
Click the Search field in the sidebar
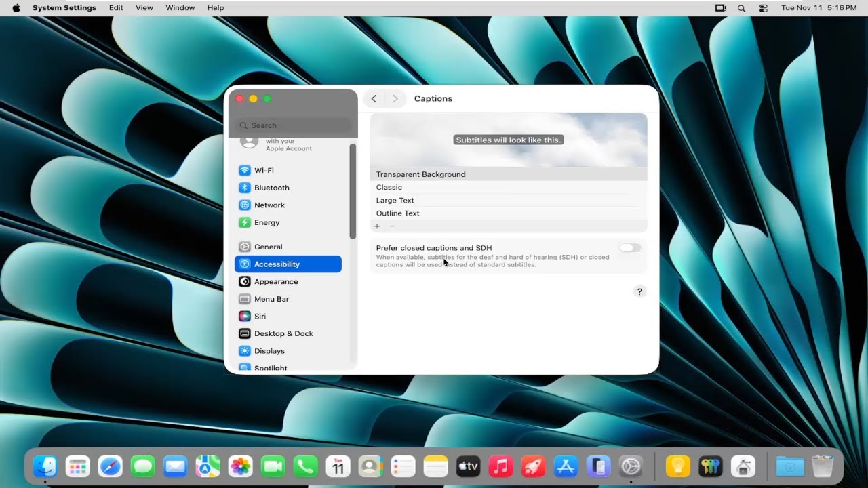294,125
